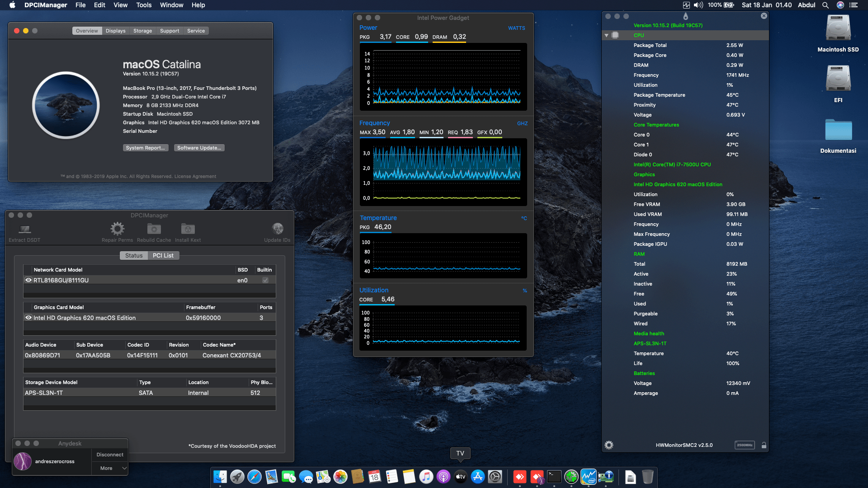Click Intel(R) Core(TM) i7-7500U CPU heading
Viewport: 868px width, 488px height.
(x=672, y=164)
